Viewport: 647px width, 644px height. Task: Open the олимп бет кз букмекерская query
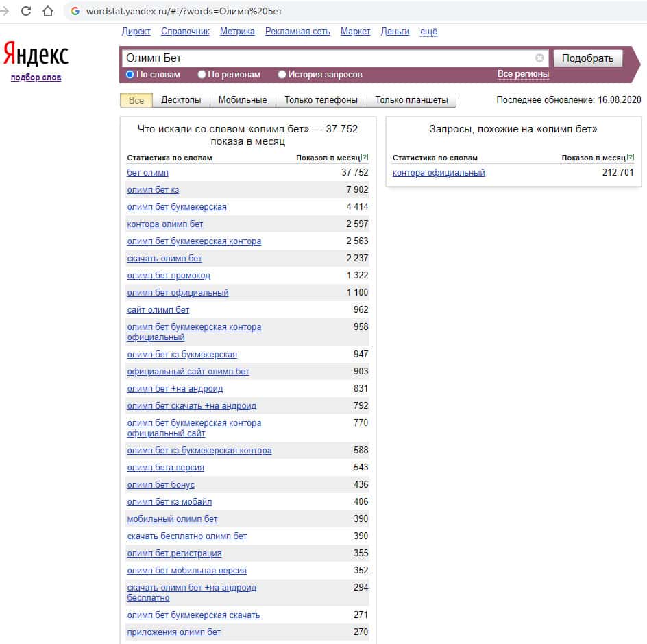[x=182, y=354]
